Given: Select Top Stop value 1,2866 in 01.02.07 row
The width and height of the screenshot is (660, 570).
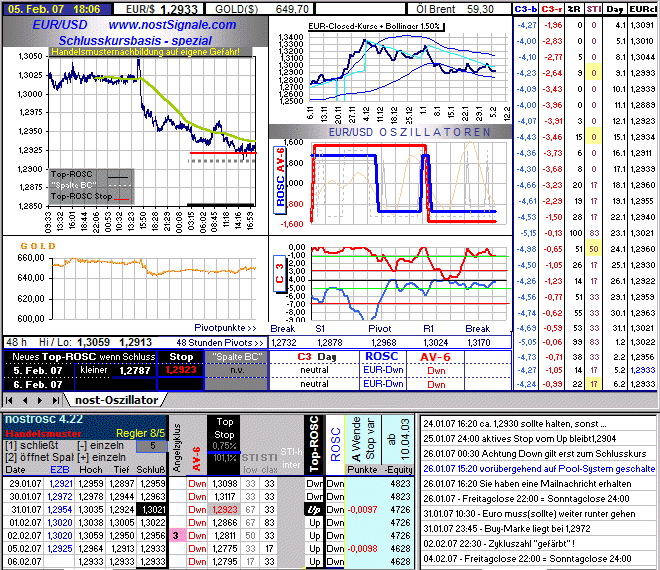Looking at the screenshot, I should point(224,523).
